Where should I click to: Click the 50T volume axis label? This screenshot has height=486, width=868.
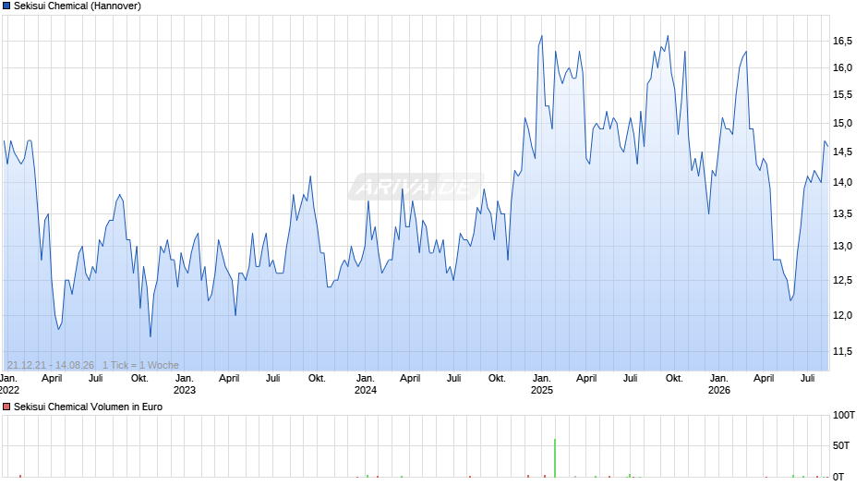click(x=841, y=445)
